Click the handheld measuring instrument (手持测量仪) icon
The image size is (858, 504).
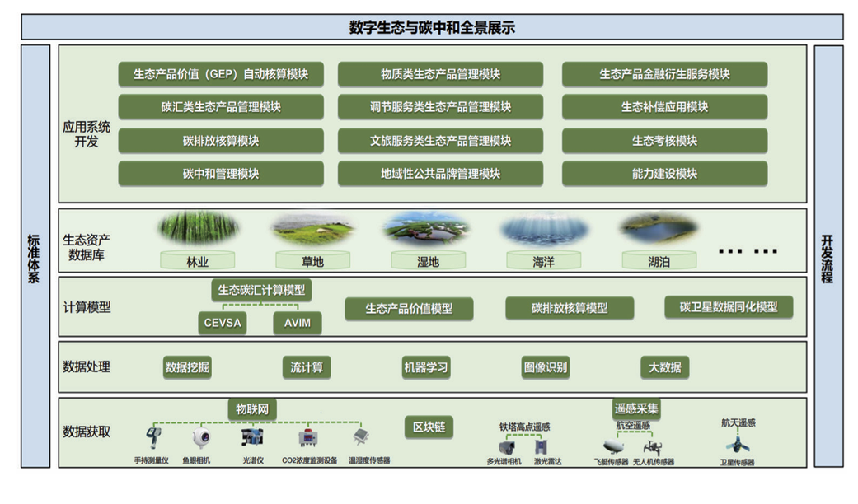[152, 436]
